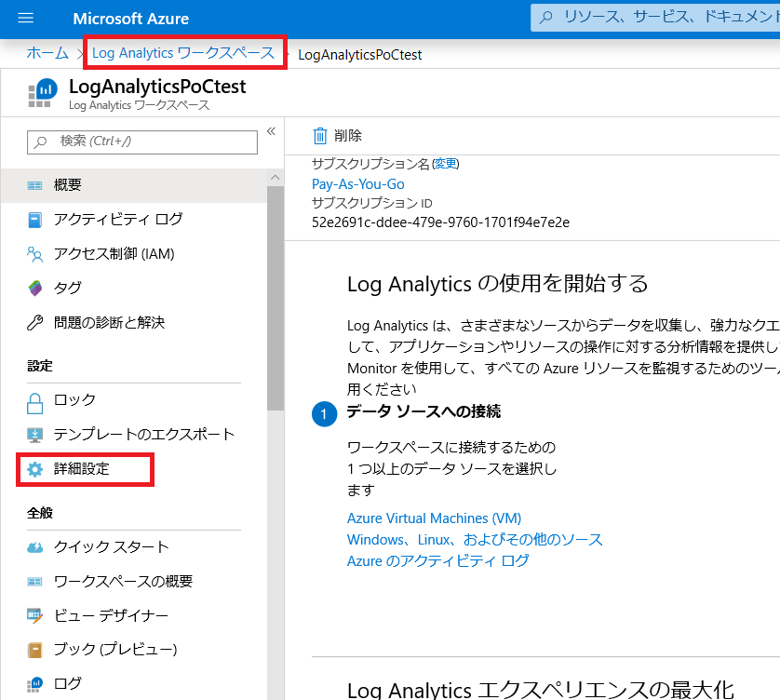Click magnifier icon in sidebar search box

[x=40, y=142]
